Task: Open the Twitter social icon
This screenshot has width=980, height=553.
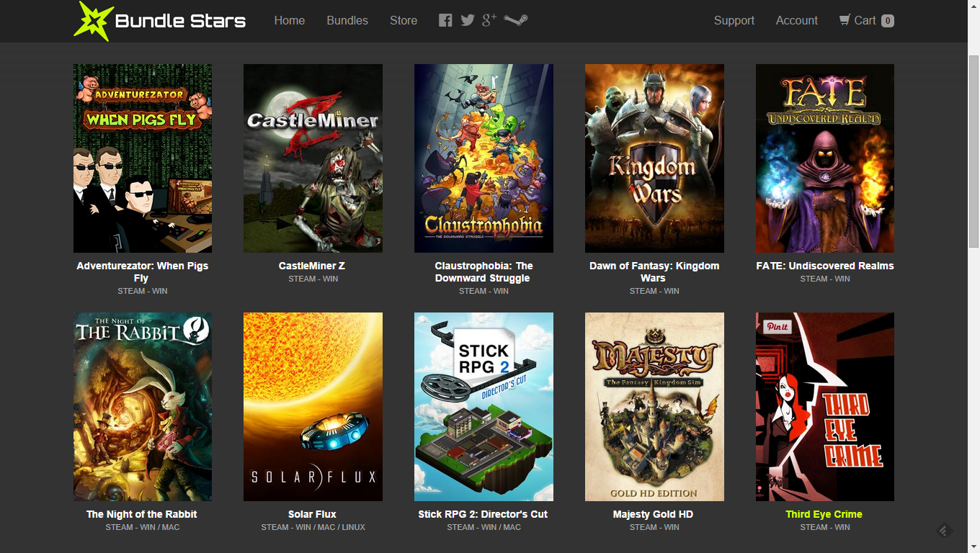Action: click(467, 20)
